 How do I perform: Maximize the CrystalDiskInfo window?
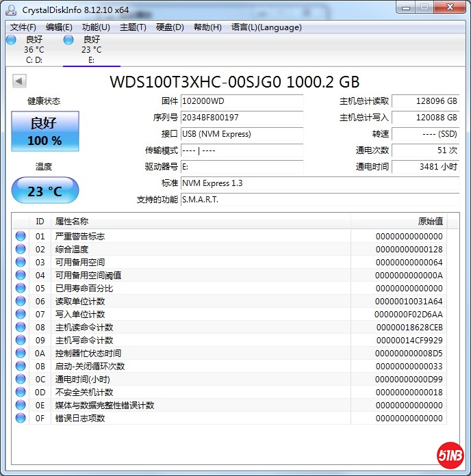coord(424,8)
